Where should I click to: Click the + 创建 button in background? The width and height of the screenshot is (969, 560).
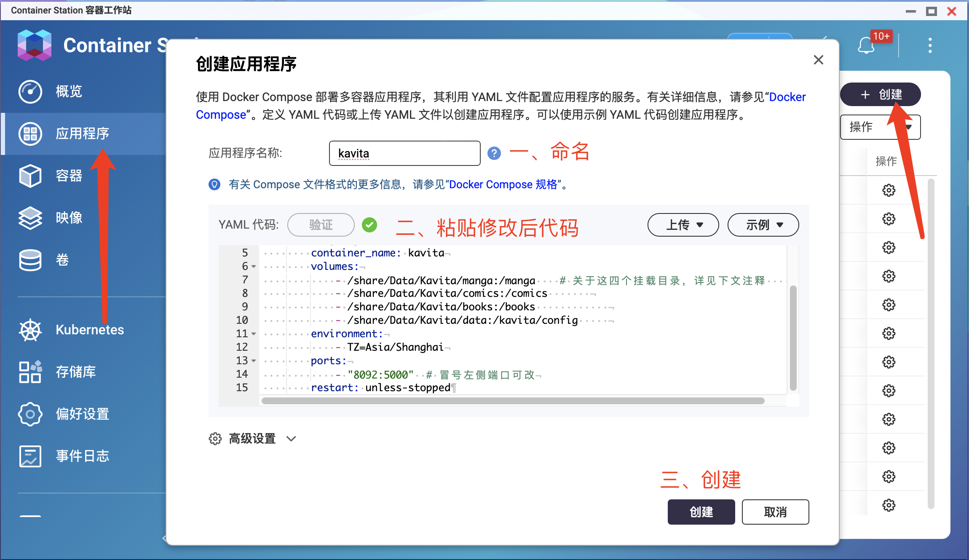pyautogui.click(x=880, y=94)
